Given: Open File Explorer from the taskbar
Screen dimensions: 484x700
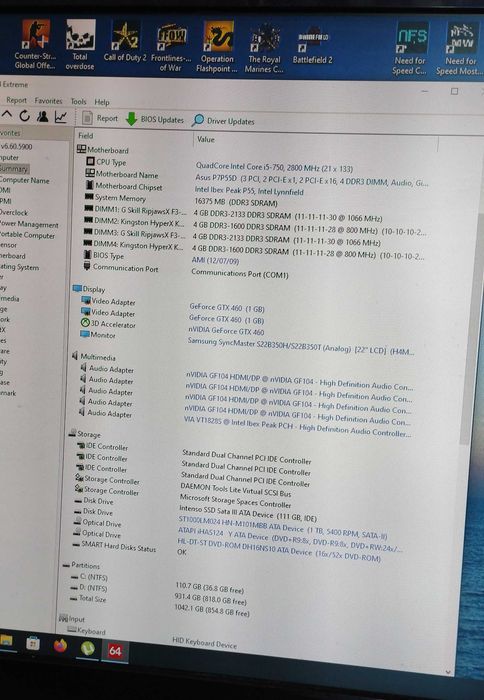Looking at the screenshot, I should pyautogui.click(x=6, y=641).
